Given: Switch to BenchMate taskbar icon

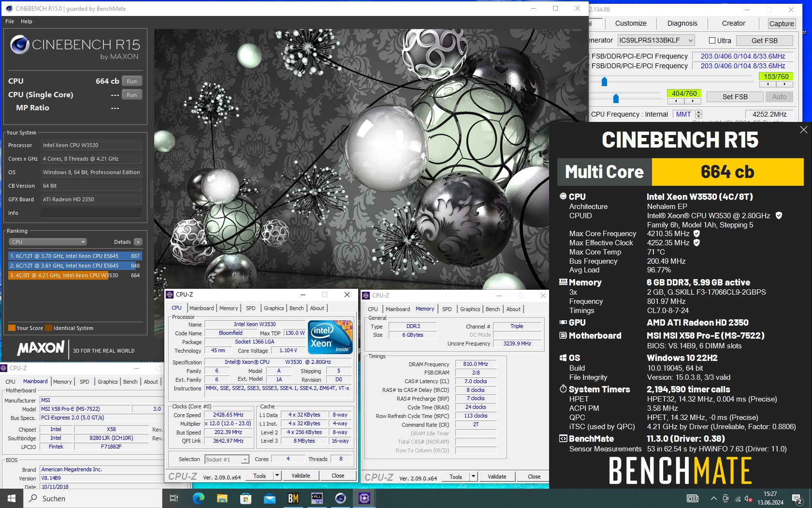Looking at the screenshot, I should point(293,498).
